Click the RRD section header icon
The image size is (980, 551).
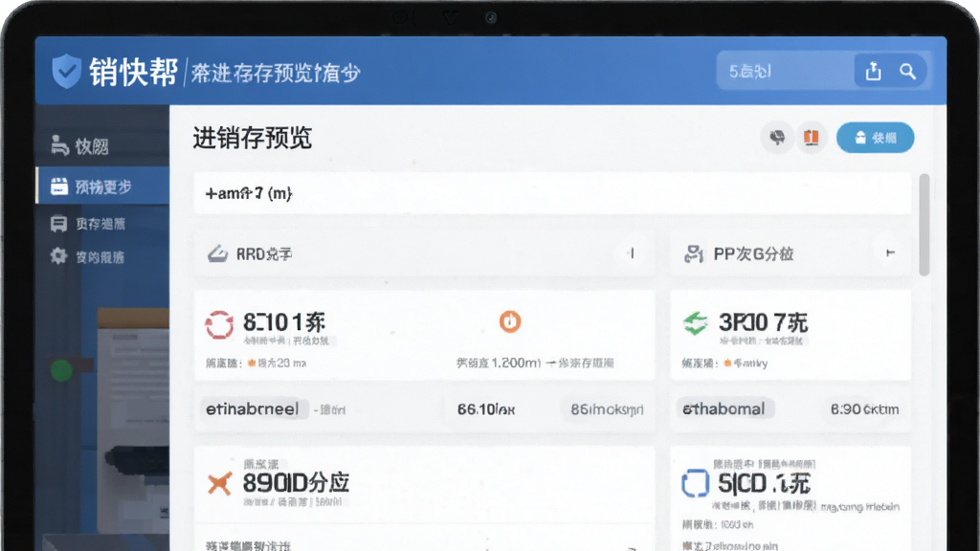(x=217, y=253)
